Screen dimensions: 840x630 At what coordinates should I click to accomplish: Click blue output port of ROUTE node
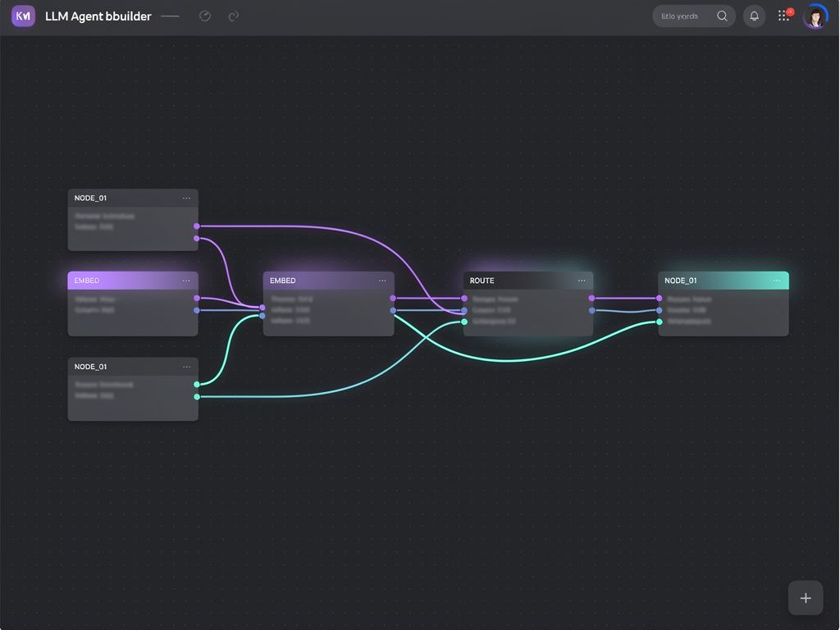coord(591,311)
